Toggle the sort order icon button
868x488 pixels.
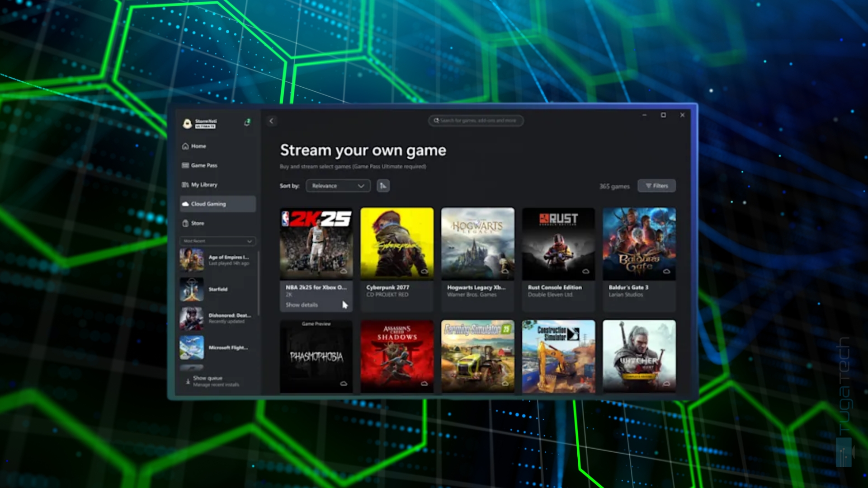(383, 186)
